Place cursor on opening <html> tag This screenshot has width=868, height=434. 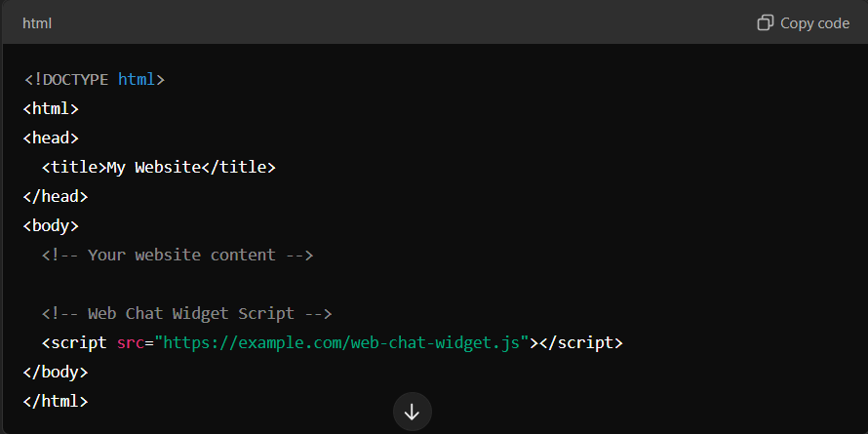51,108
